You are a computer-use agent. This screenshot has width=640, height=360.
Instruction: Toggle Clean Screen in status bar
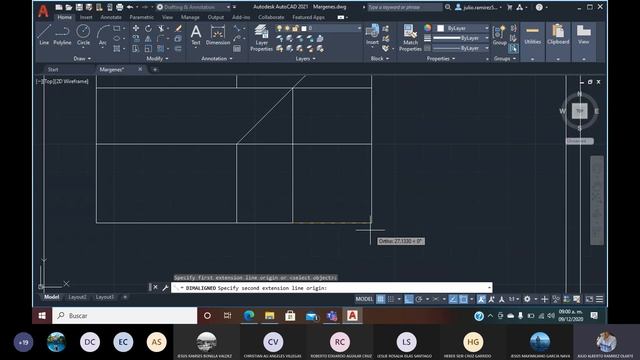coord(589,299)
